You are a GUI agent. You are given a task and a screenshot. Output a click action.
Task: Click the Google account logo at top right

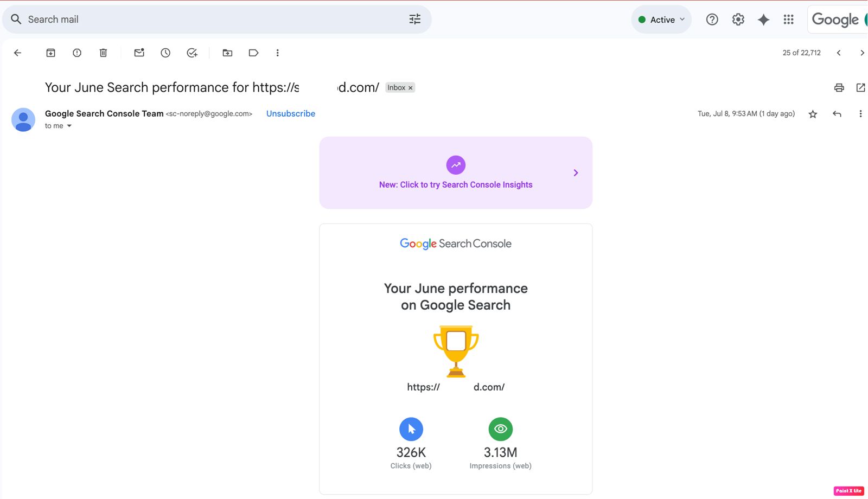pyautogui.click(x=837, y=20)
